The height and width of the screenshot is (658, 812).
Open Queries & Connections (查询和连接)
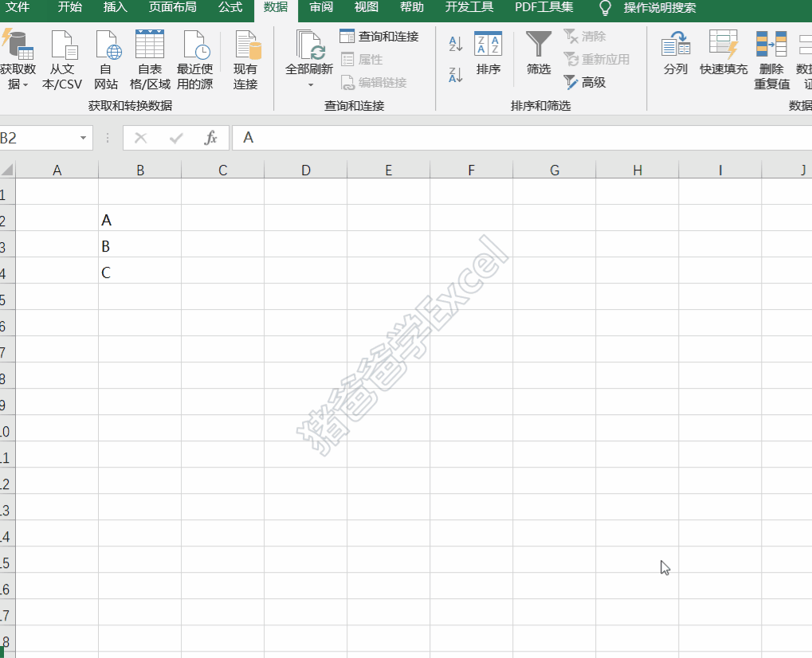(x=379, y=36)
